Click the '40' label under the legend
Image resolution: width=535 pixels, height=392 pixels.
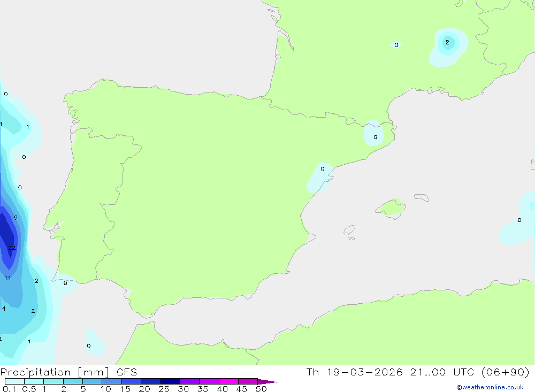[x=222, y=389]
